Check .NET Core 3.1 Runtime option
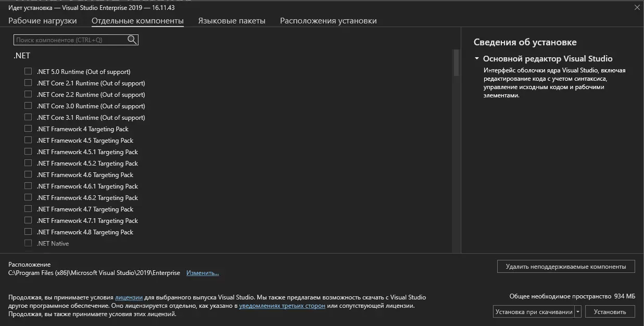Viewport: 644px width, 326px height. coord(28,117)
